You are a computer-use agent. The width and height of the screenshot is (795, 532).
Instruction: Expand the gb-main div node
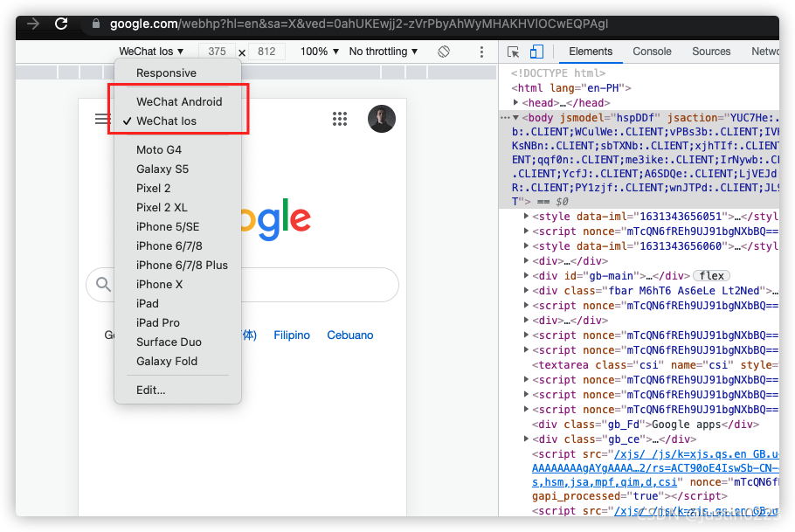click(x=526, y=275)
